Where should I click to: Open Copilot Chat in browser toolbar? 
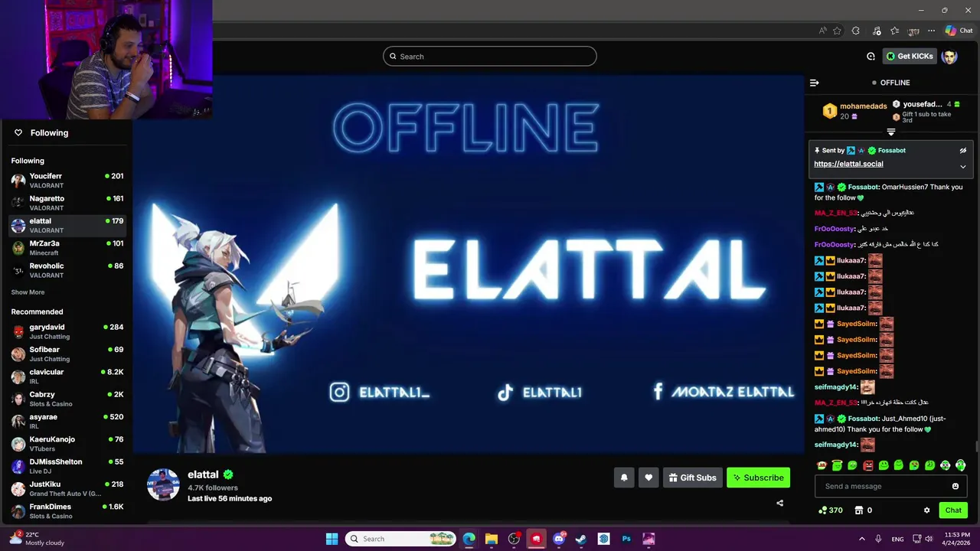(959, 31)
